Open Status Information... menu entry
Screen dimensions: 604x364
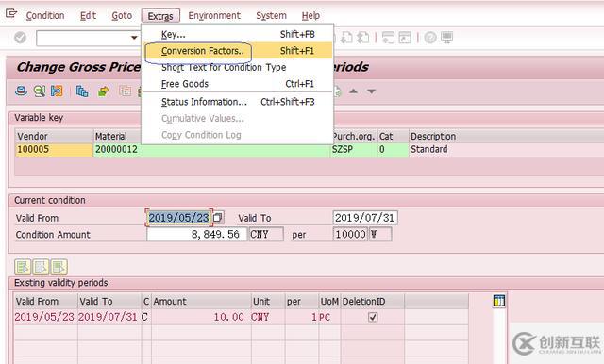point(237,102)
